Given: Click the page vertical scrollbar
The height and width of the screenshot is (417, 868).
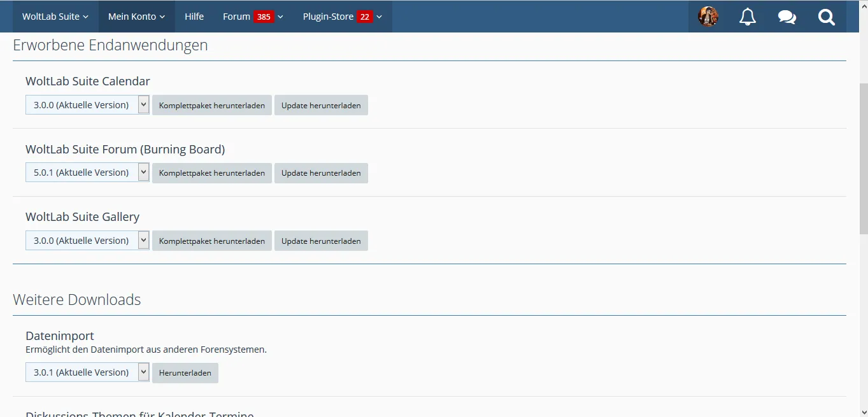Looking at the screenshot, I should click(x=863, y=159).
